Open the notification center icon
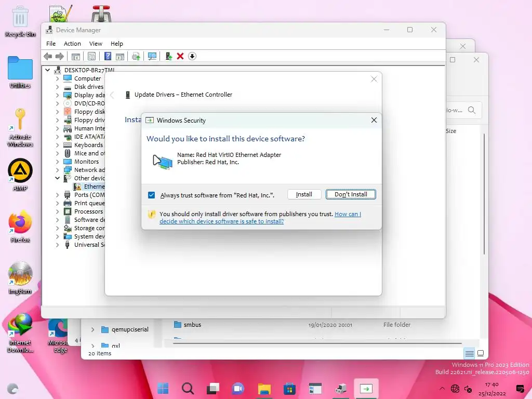 click(x=520, y=389)
